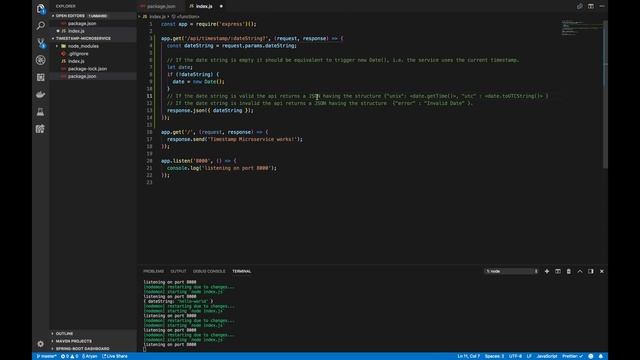Close the terminal panel

point(602,271)
